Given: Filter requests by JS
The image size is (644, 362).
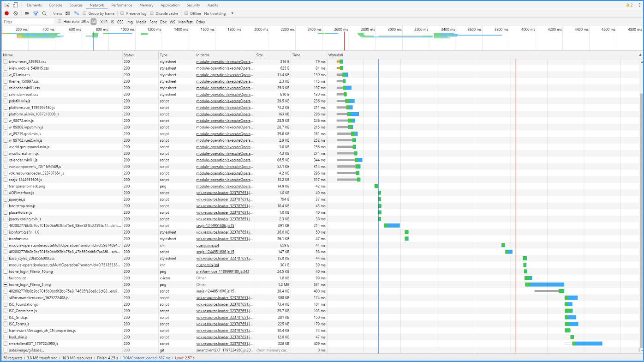Looking at the screenshot, I should tap(112, 22).
